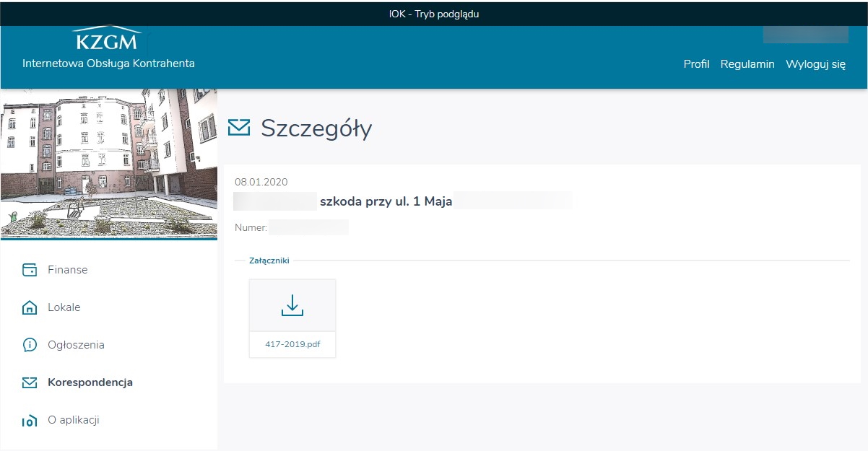This screenshot has height=451, width=868.
Task: Click the Załączniki section label
Action: point(269,260)
